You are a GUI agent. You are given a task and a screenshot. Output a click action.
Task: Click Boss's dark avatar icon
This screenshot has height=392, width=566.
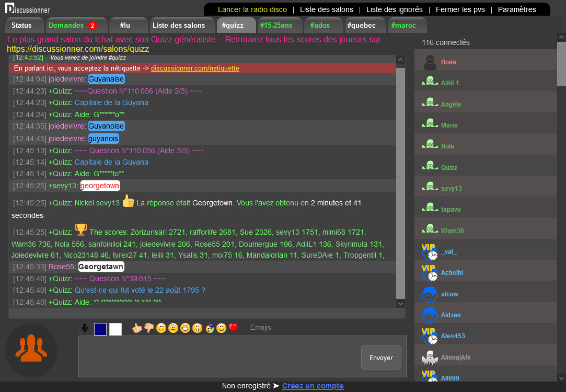[x=430, y=63]
